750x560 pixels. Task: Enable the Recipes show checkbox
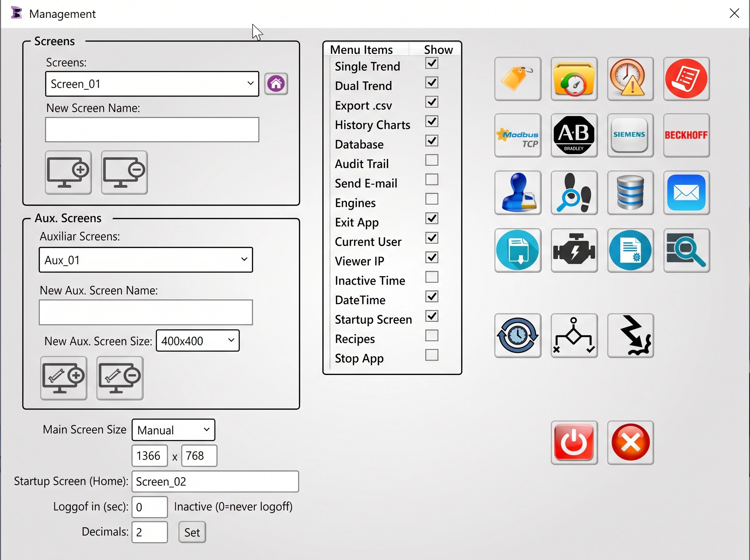(432, 336)
